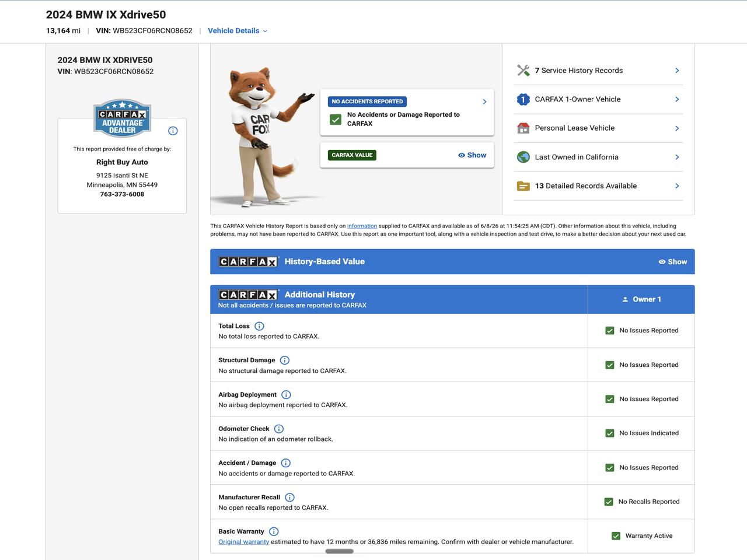Screen dimensions: 747x560
Task: Click 9125 Isanti St NE address
Action: 122,176
